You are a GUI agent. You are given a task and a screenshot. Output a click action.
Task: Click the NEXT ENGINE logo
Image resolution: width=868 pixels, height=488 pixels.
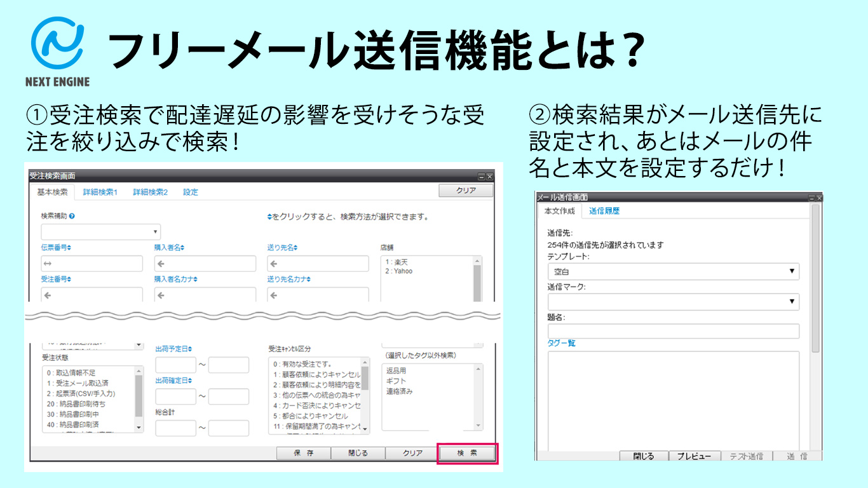pyautogui.click(x=57, y=51)
